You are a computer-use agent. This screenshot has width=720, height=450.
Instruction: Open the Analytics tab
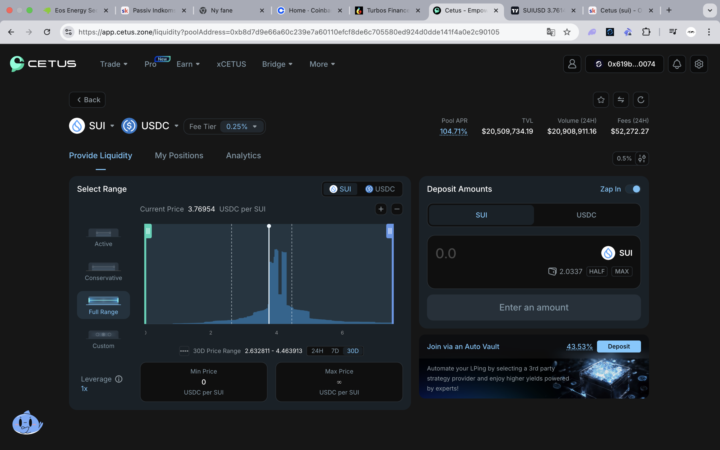tap(243, 156)
